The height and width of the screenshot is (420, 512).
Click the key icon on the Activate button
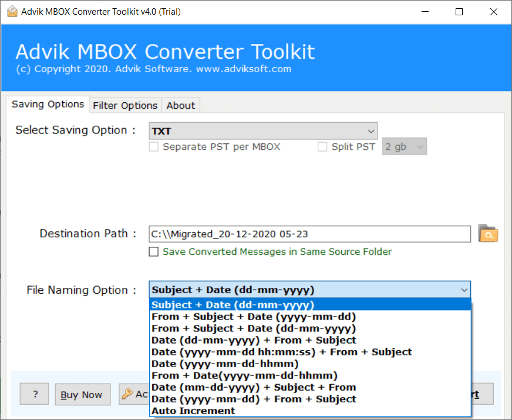pyautogui.click(x=127, y=394)
